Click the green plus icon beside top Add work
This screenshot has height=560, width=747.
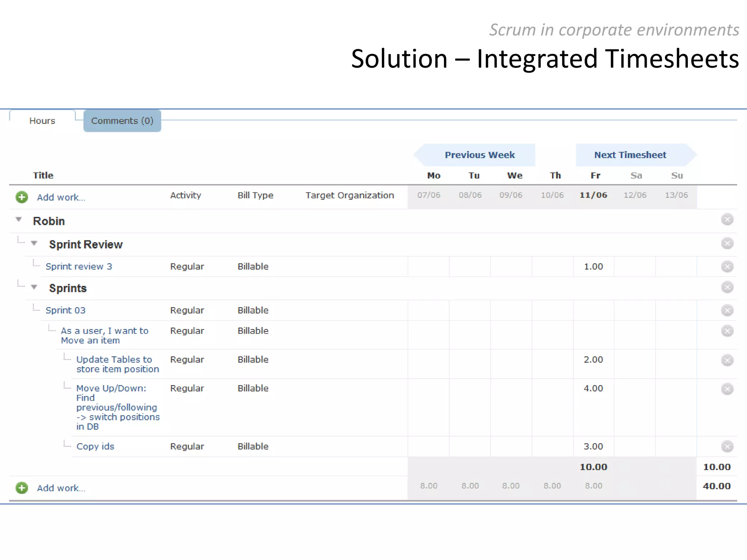tap(22, 197)
